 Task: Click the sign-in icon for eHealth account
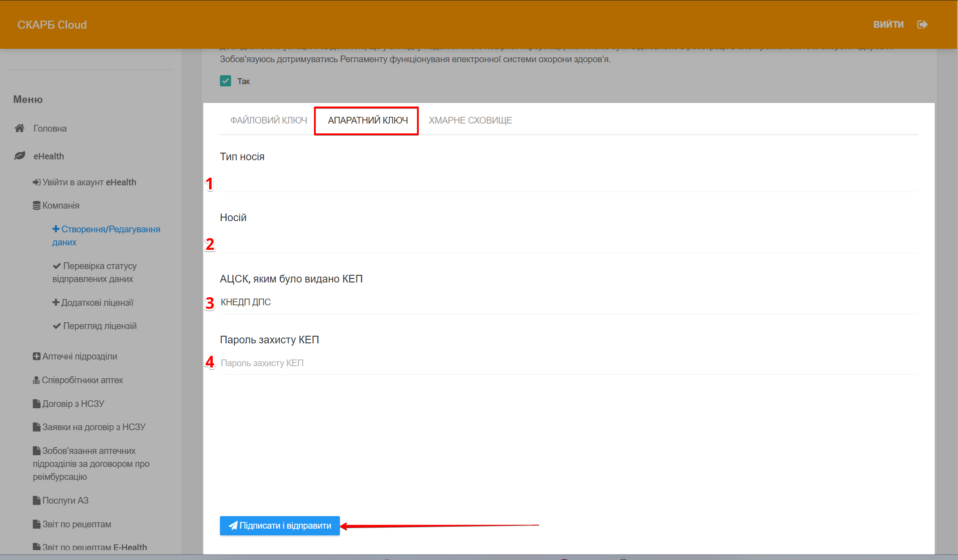36,182
